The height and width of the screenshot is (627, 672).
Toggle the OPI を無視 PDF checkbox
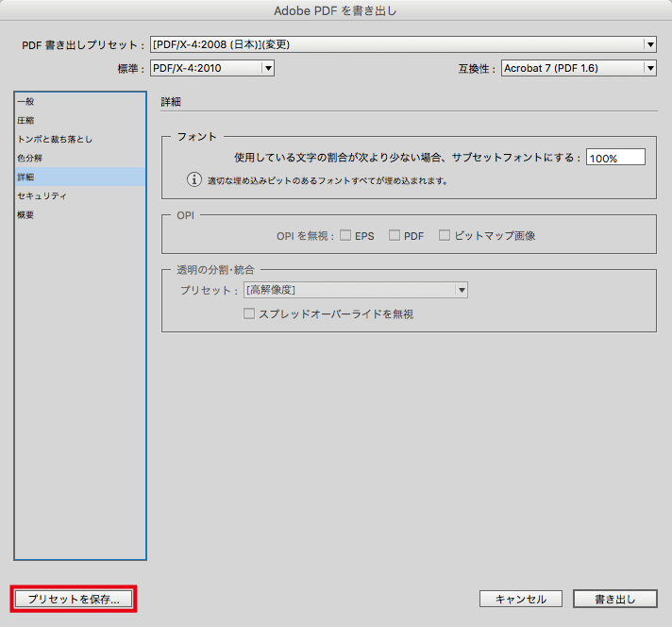pos(395,235)
